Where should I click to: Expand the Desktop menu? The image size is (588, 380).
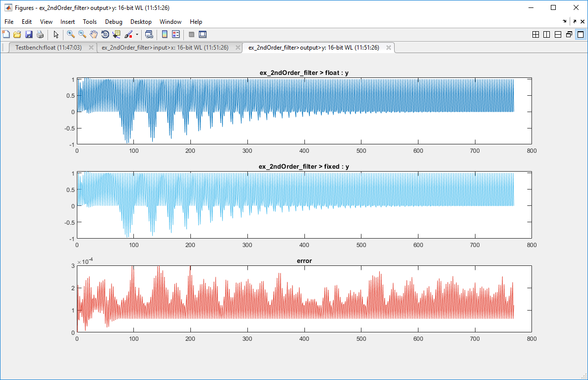[141, 22]
